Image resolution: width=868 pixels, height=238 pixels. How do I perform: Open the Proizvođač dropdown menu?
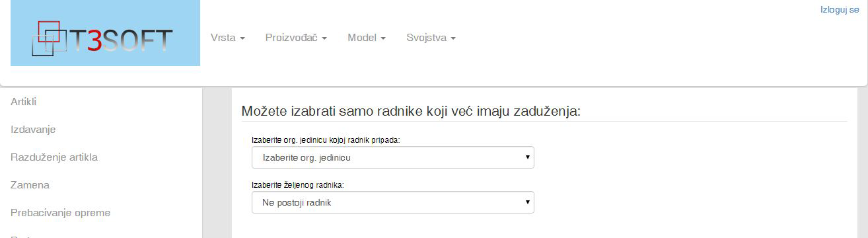(x=296, y=38)
